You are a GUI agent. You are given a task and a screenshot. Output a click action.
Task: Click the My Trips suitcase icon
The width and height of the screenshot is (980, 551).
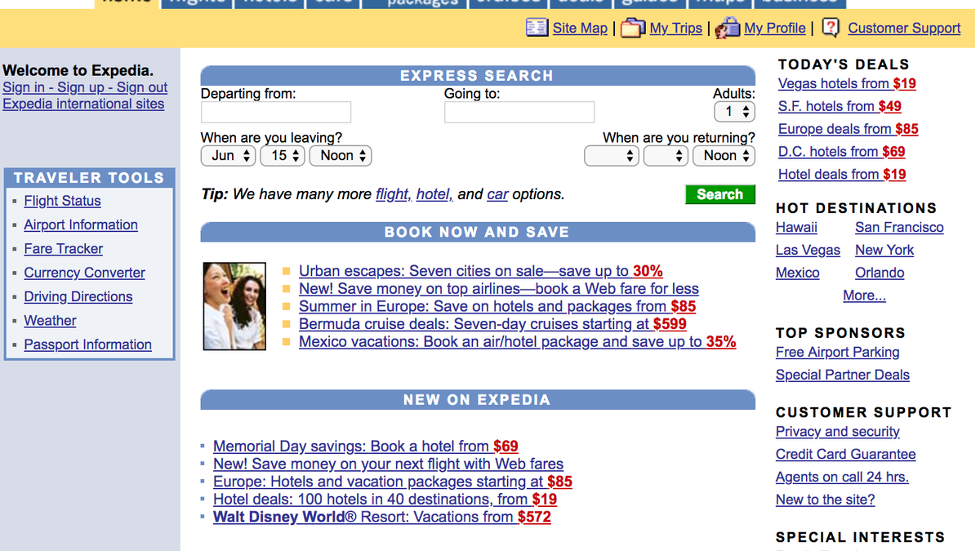click(633, 28)
